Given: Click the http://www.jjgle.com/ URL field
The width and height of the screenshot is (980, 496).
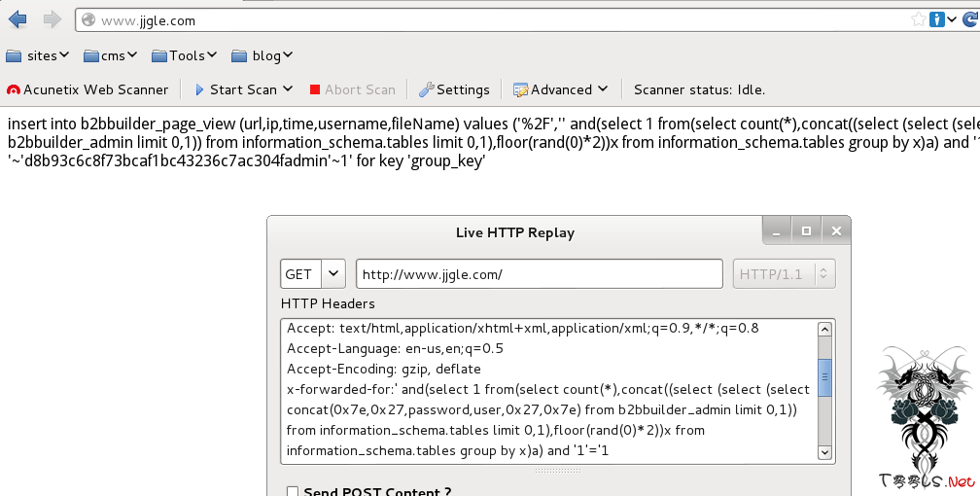Looking at the screenshot, I should point(540,274).
